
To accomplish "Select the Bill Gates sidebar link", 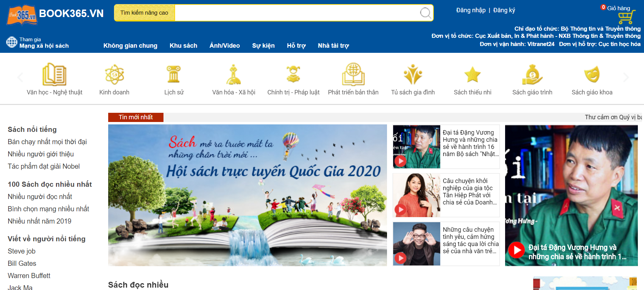I will (22, 263).
